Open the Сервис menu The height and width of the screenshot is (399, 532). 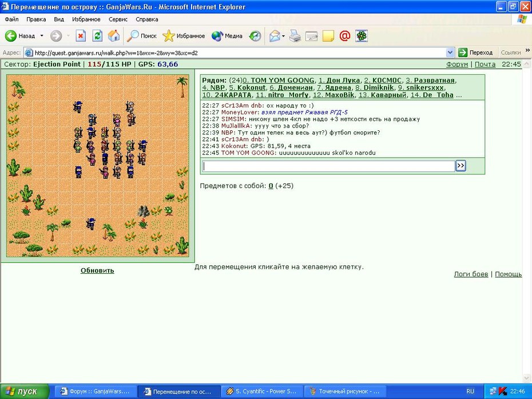coord(118,19)
